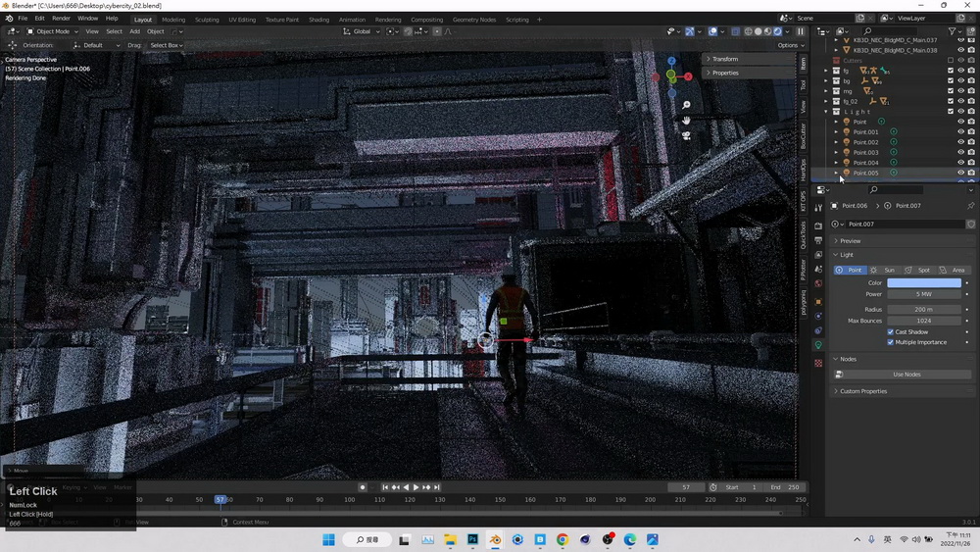Open the Object Mode dropdown
The width and height of the screenshot is (980, 552).
pyautogui.click(x=53, y=31)
